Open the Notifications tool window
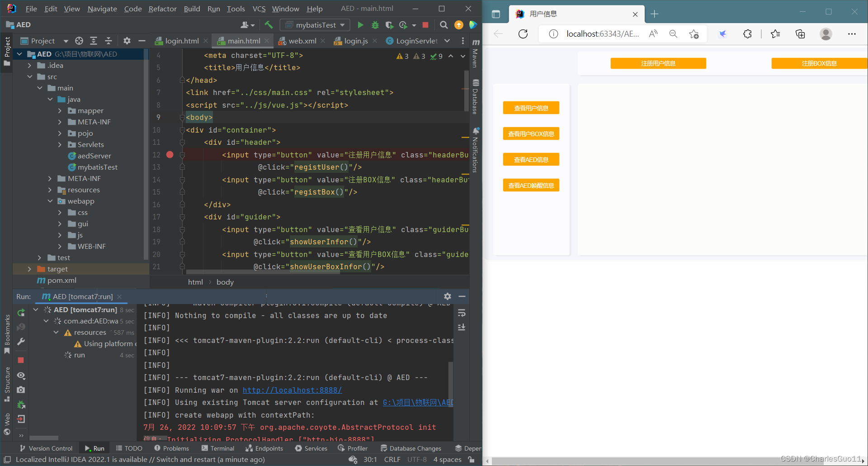 475,150
